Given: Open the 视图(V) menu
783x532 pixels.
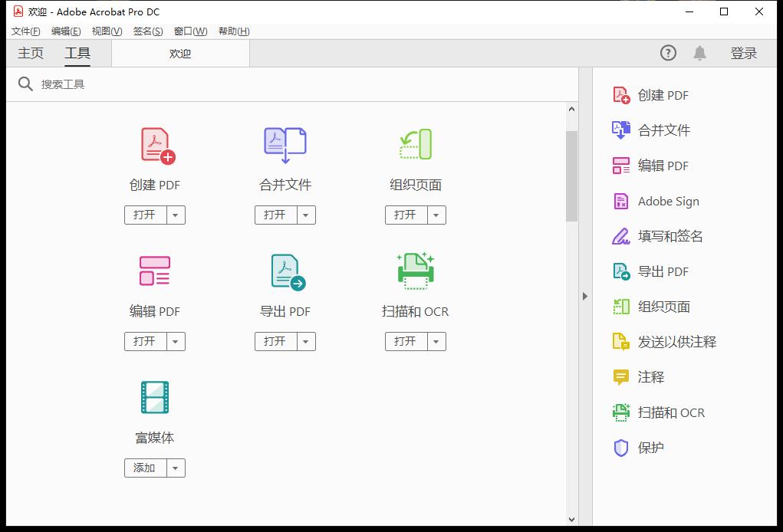Looking at the screenshot, I should pyautogui.click(x=107, y=31).
